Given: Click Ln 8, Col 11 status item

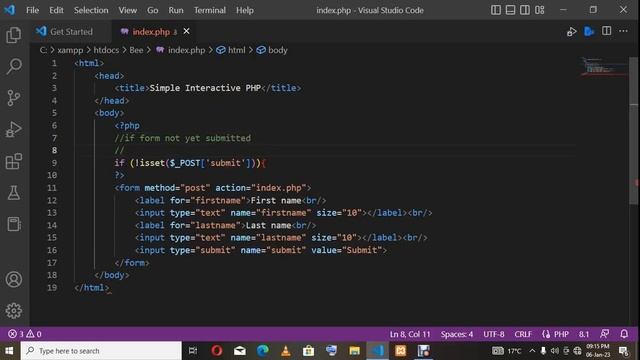Looking at the screenshot, I should (410, 334).
